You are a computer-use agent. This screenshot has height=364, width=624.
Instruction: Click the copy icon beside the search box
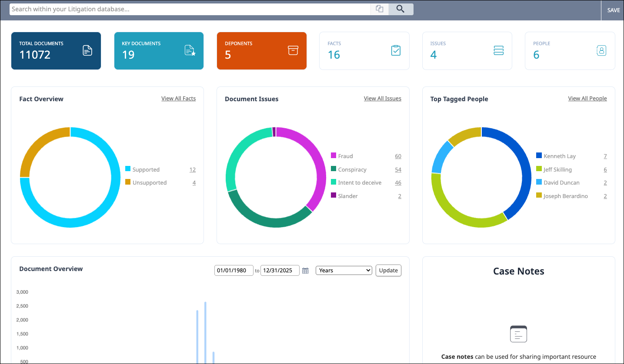pyautogui.click(x=380, y=9)
